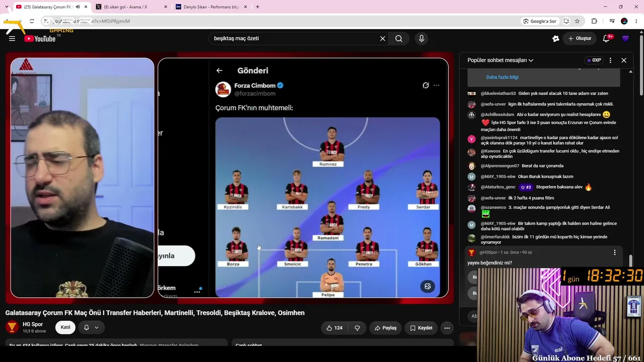Go to YouTube home via logo
This screenshot has height=362, width=644.
[x=40, y=38]
